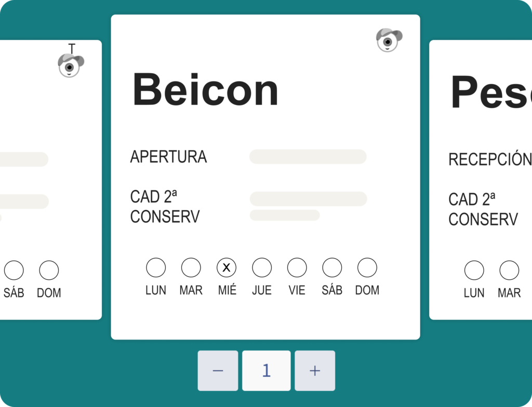Select MAR circle on the right card

[x=509, y=270]
